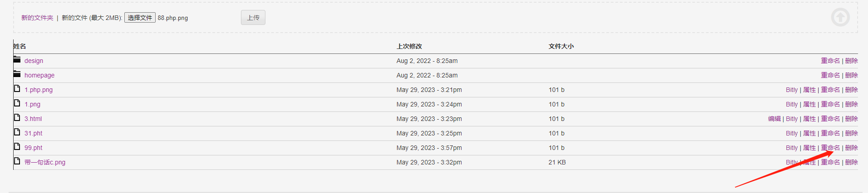
Task: Click the 上传 upload button
Action: point(253,18)
